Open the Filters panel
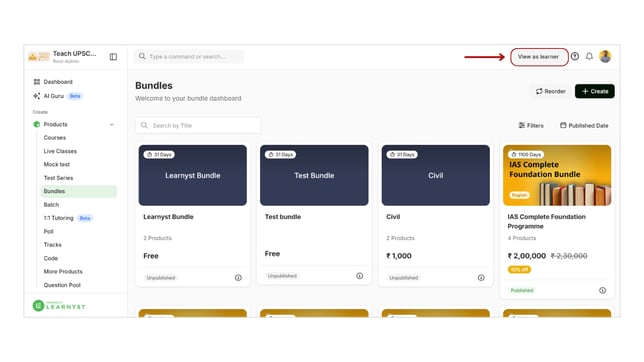The image size is (644, 362). [531, 125]
